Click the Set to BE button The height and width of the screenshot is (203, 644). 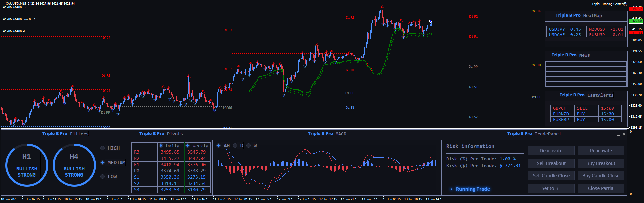(551, 188)
